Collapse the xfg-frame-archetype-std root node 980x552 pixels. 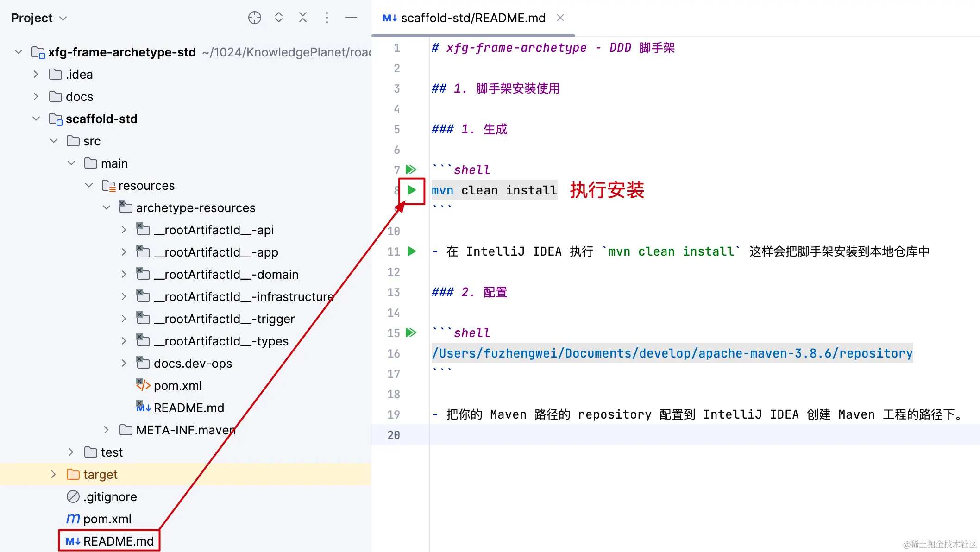click(19, 52)
